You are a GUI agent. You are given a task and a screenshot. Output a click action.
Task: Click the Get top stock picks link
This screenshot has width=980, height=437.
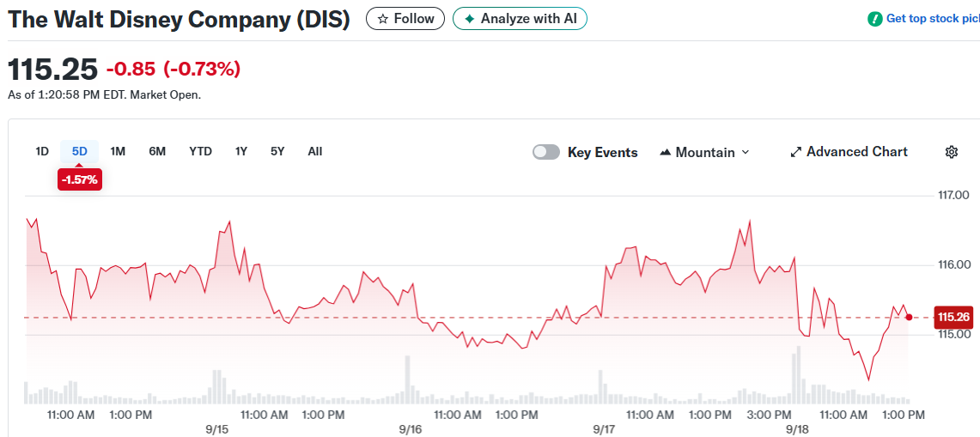click(933, 19)
